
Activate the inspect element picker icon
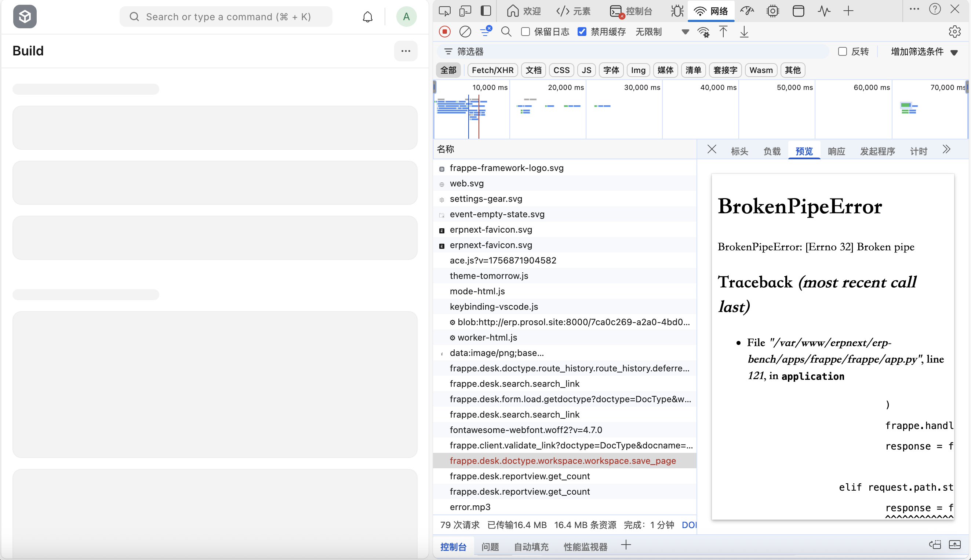pos(444,11)
